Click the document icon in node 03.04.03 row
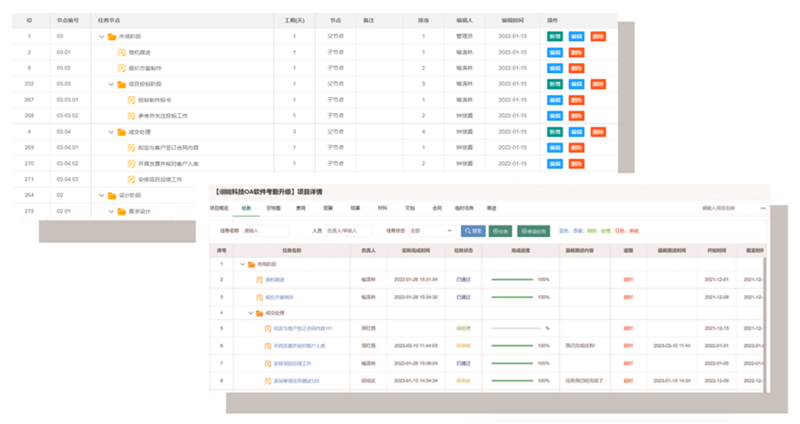 (131, 180)
